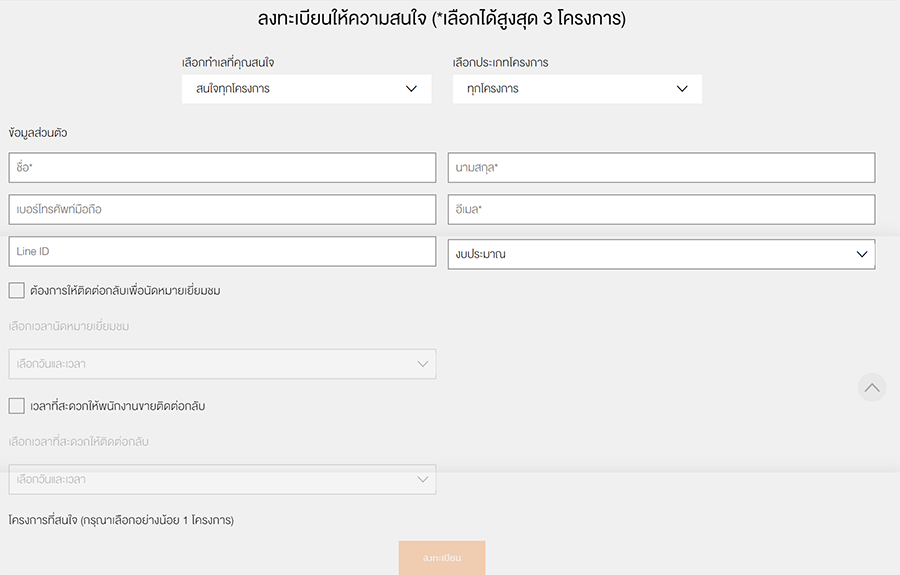Click chevron arrow of สนใจทุกโครงการ location dropdown
Screen dimensions: 900x575
(411, 89)
